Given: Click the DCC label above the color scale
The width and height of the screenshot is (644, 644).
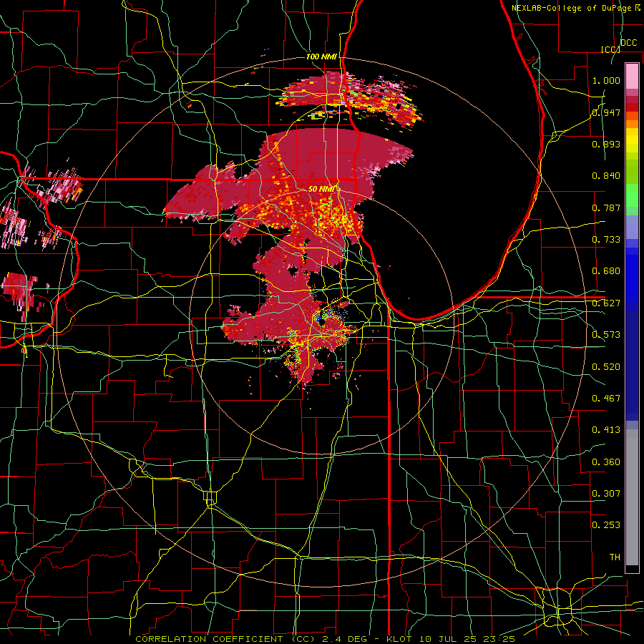Looking at the screenshot, I should (x=628, y=43).
